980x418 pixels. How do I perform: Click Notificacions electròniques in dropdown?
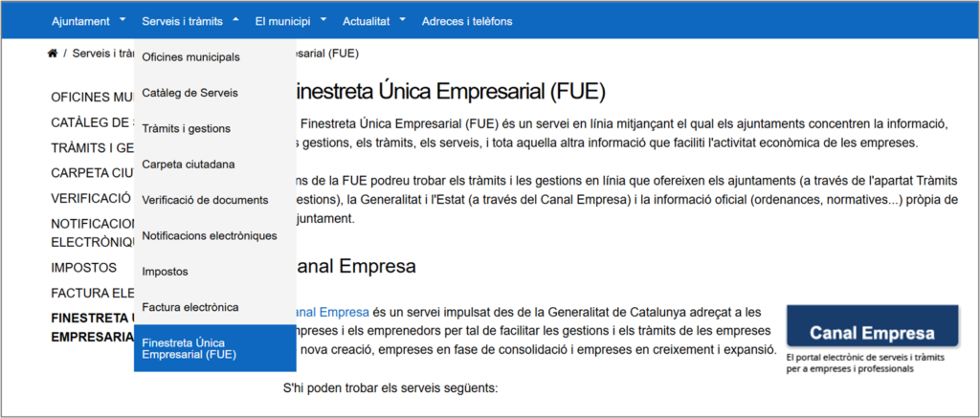209,235
